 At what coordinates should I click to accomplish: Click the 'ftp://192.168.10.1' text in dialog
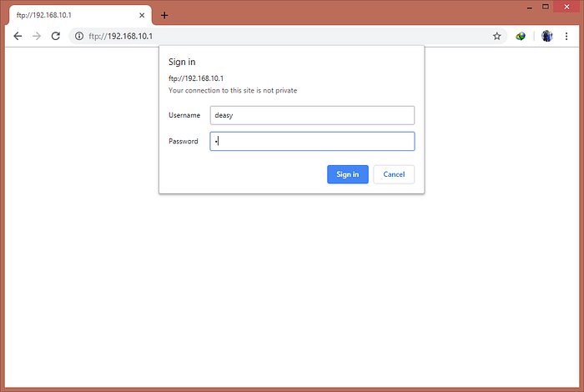point(196,78)
